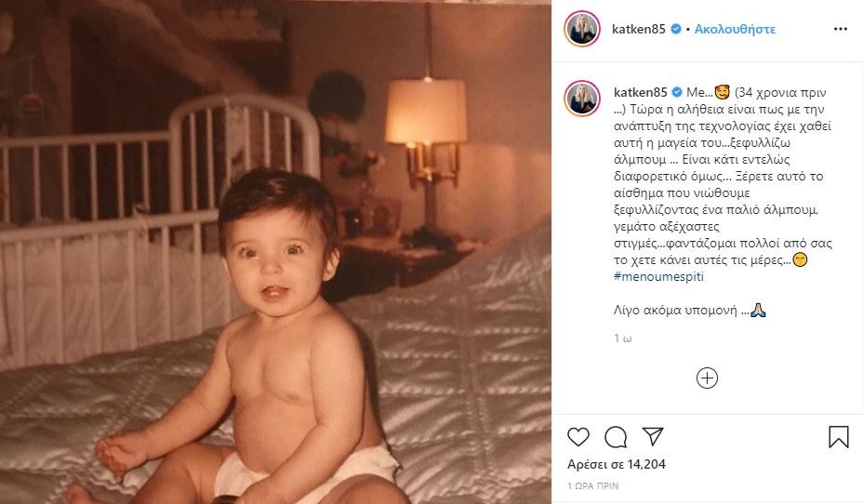Like the post with the heart icon
The width and height of the screenshot is (863, 504).
point(578,437)
